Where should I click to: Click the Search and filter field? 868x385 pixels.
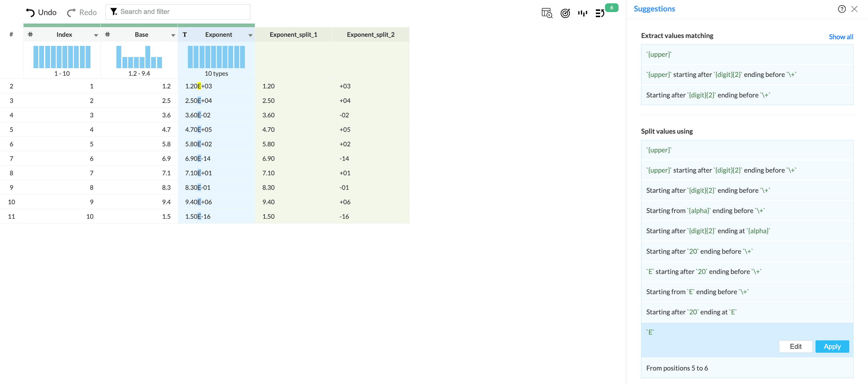182,12
